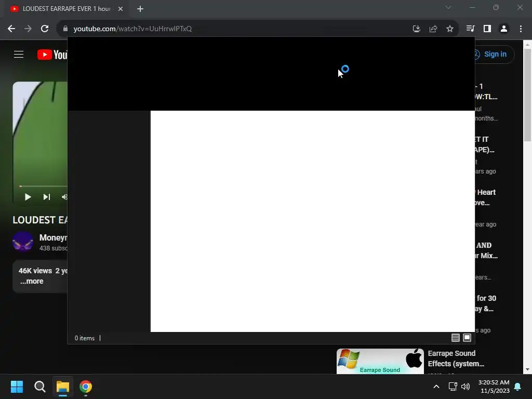Screen dimensions: 532x399
Task: Expand description with ...more
Action: click(x=32, y=281)
